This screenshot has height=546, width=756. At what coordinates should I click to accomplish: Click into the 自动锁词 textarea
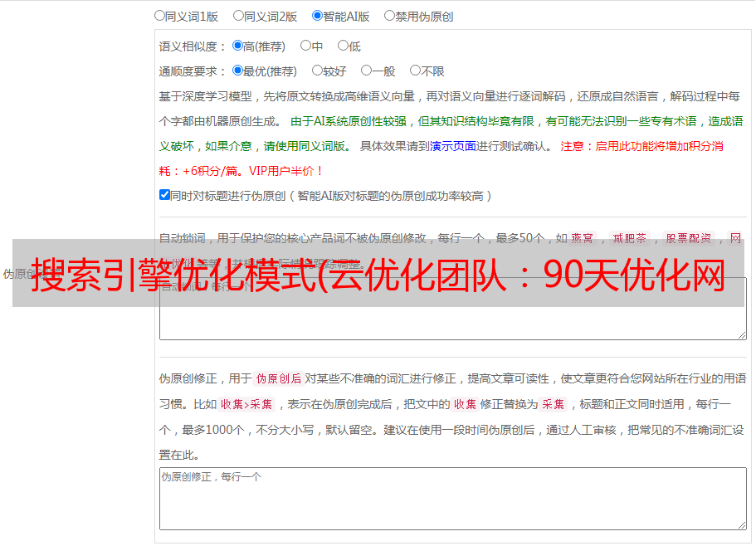tap(453, 309)
